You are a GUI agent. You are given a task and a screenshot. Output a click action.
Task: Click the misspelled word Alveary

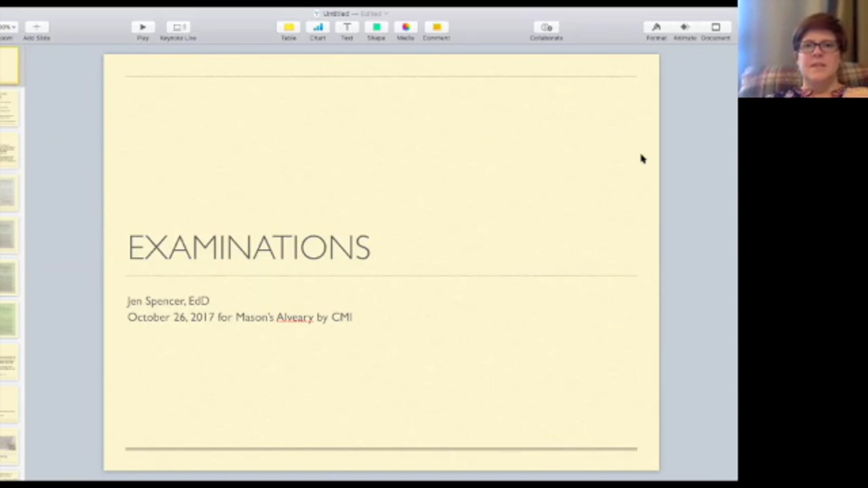295,317
